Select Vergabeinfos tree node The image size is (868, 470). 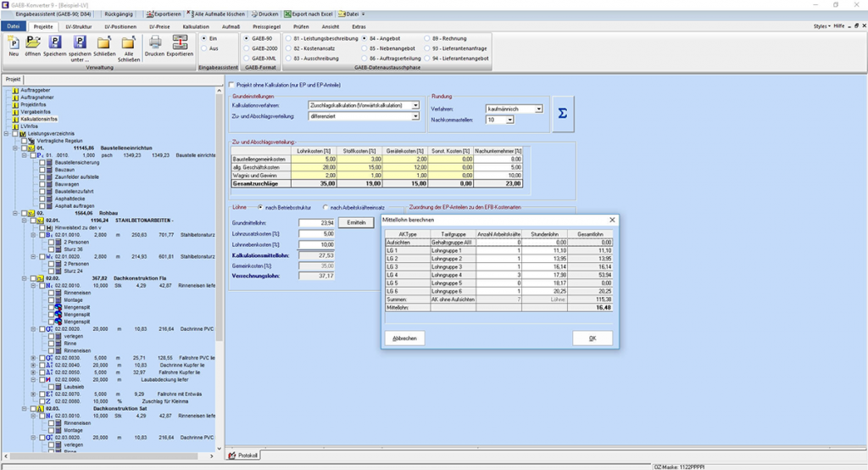pos(36,111)
